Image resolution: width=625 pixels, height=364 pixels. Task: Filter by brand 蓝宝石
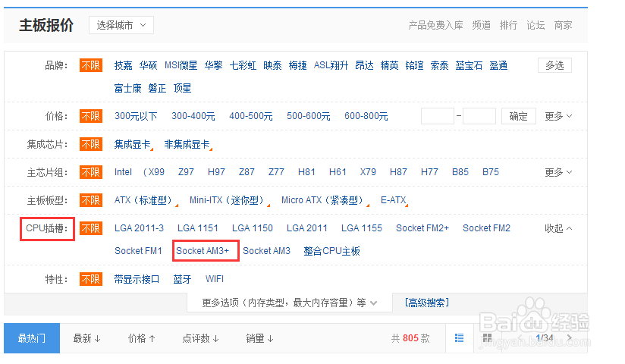pyautogui.click(x=469, y=65)
